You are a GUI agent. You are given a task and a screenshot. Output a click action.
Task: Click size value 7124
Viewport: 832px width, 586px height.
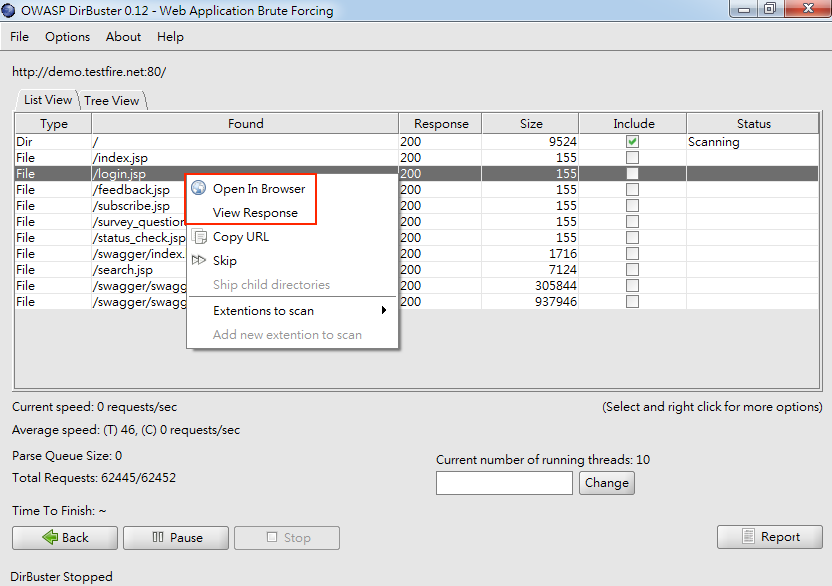pos(562,270)
